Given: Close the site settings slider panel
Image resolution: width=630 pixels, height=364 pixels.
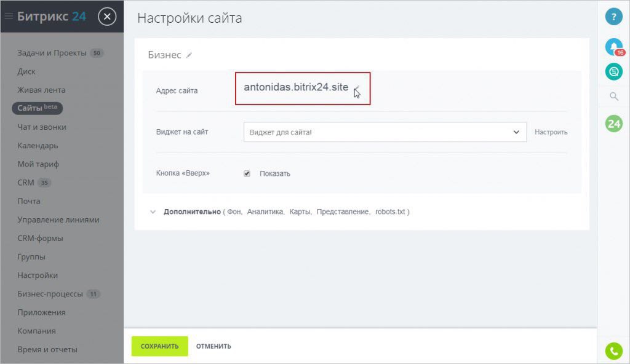Looking at the screenshot, I should click(107, 17).
